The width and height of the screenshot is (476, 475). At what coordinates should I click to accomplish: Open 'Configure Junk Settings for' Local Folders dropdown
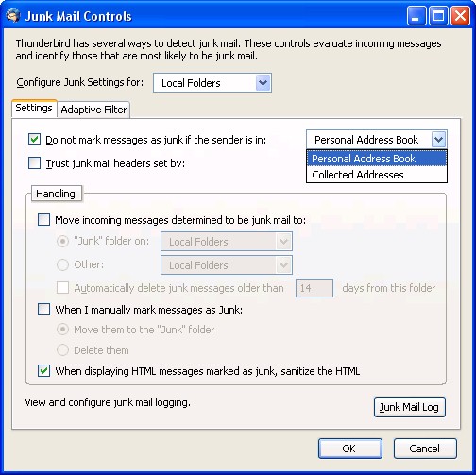pos(212,83)
